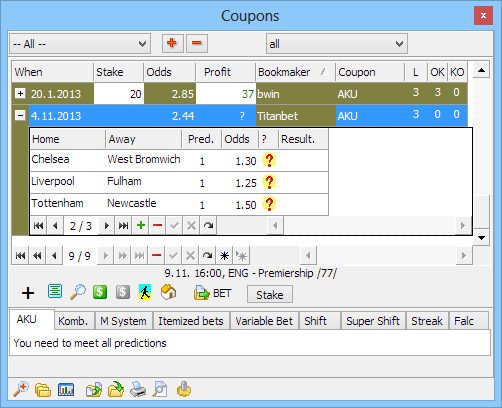Open the Streak tab

[x=427, y=321]
